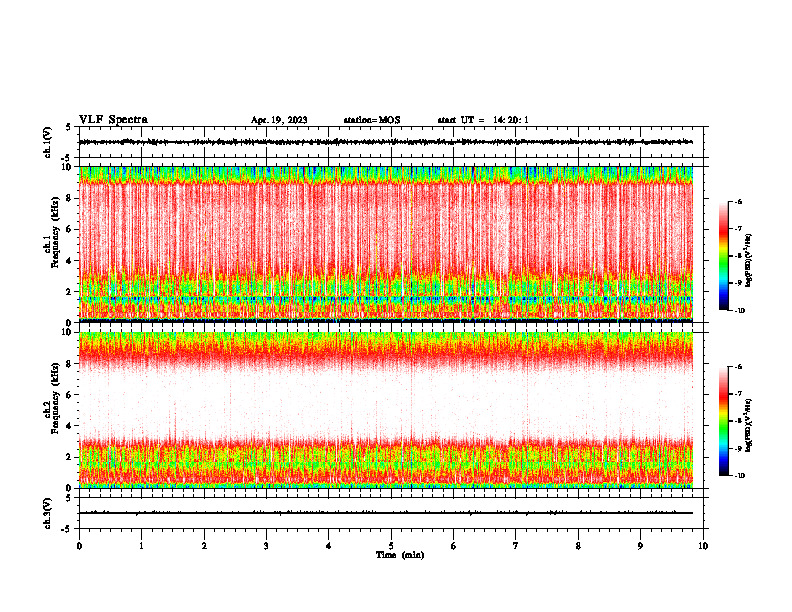Click the date 'Apr. 19, 2023'
The image size is (792, 612).
tap(279, 120)
